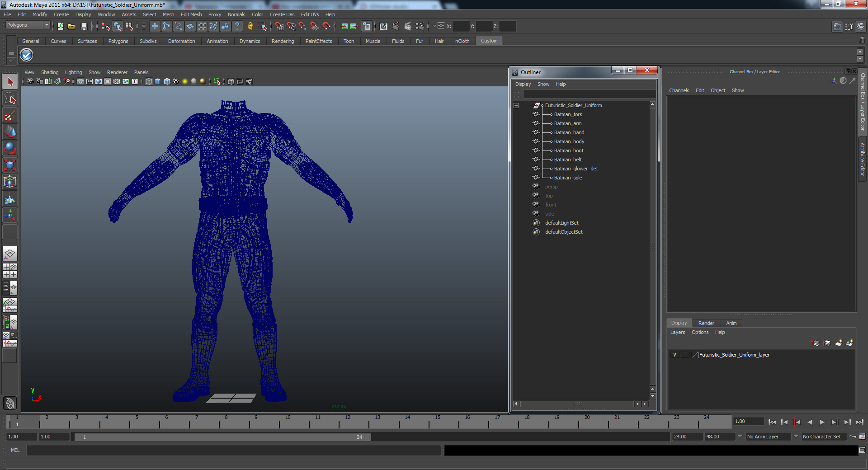The image size is (868, 470).
Task: Open the Mesh menu
Action: tap(168, 14)
